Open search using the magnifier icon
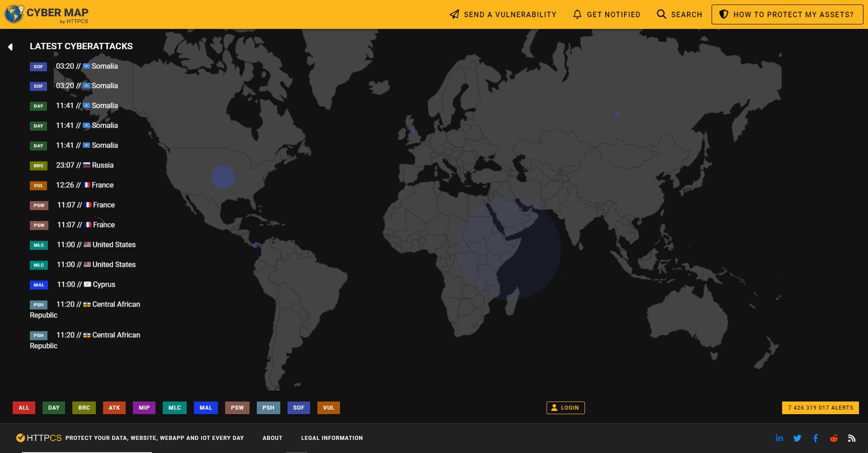Viewport: 868px width, 453px height. [x=661, y=14]
